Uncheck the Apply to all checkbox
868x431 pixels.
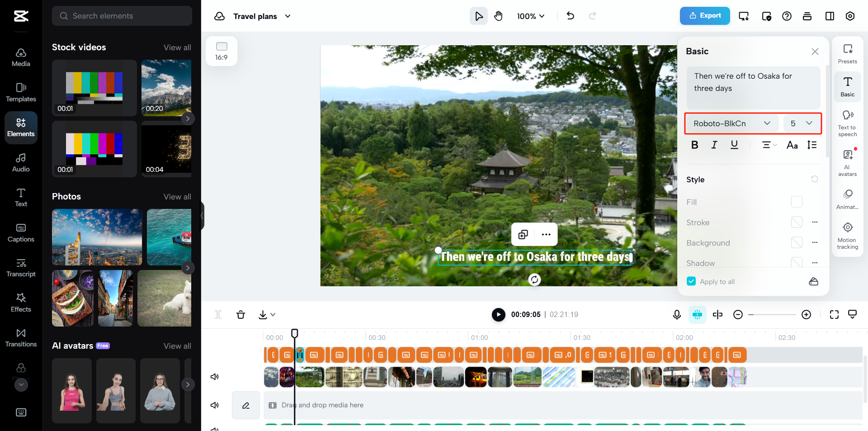[691, 281]
